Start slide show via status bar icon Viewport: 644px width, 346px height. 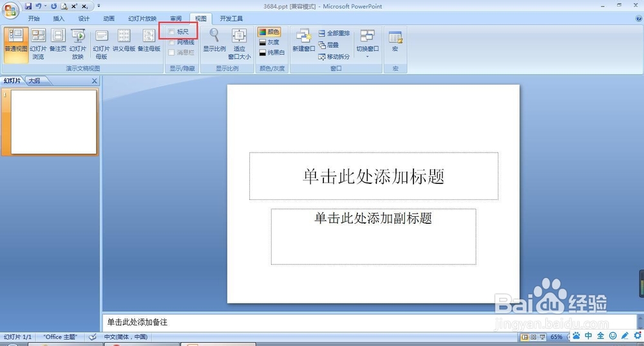(x=542, y=337)
